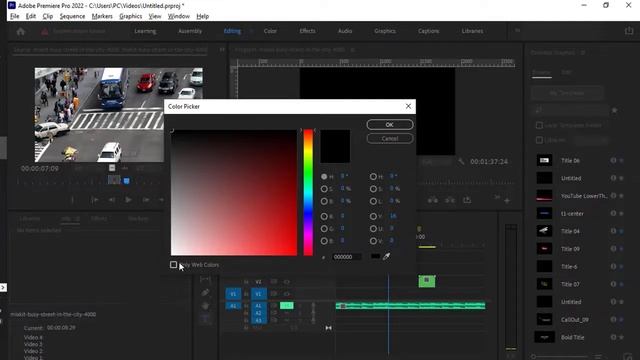The width and height of the screenshot is (640, 360).
Task: Click the Quick Export share icon
Action: [629, 31]
